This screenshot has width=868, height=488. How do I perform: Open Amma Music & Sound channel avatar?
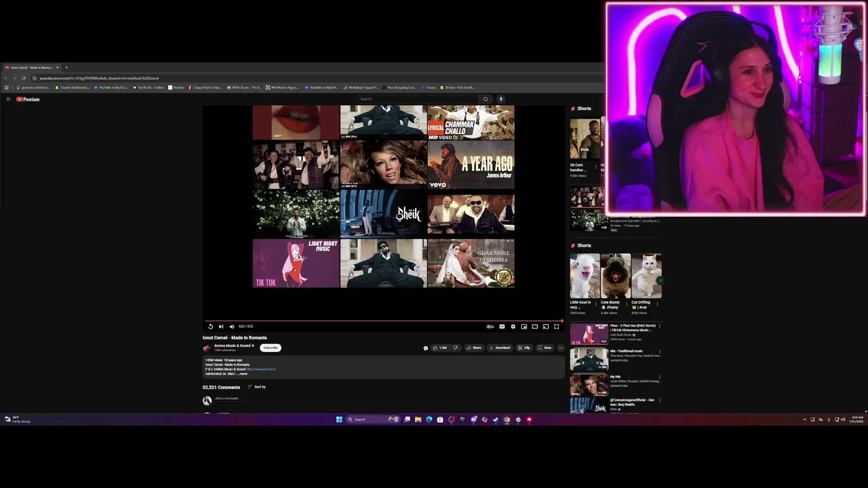click(x=207, y=348)
